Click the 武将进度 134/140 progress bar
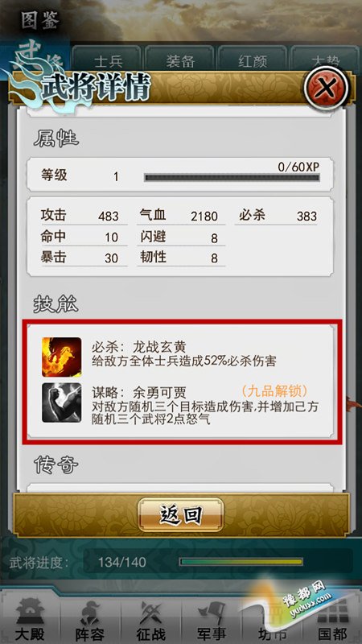 [241, 561]
